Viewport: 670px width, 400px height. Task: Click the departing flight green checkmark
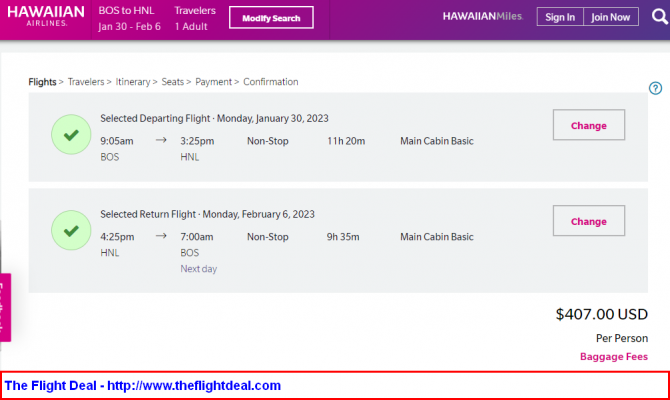coord(71,135)
